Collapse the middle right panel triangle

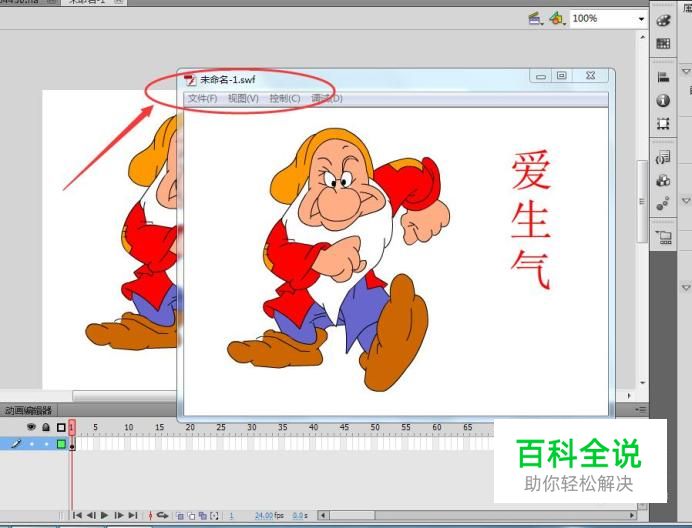(x=686, y=201)
